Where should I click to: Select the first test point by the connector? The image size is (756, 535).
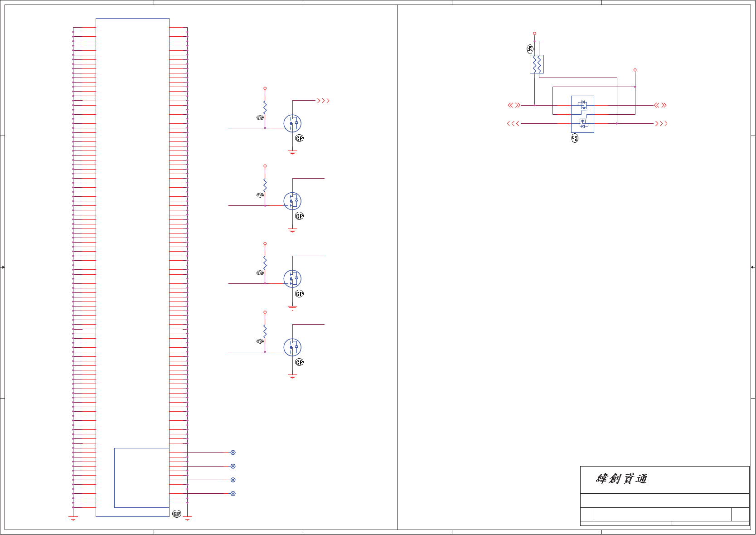pyautogui.click(x=233, y=452)
